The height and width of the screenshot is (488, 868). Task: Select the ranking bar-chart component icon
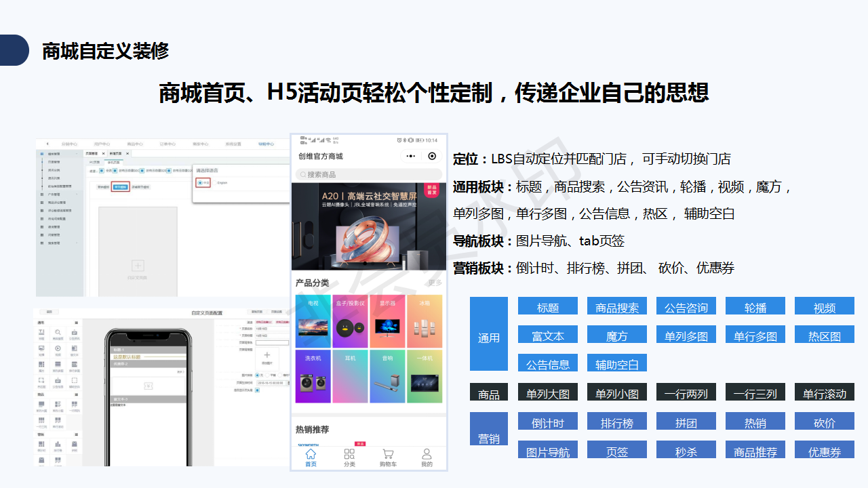[x=58, y=445]
